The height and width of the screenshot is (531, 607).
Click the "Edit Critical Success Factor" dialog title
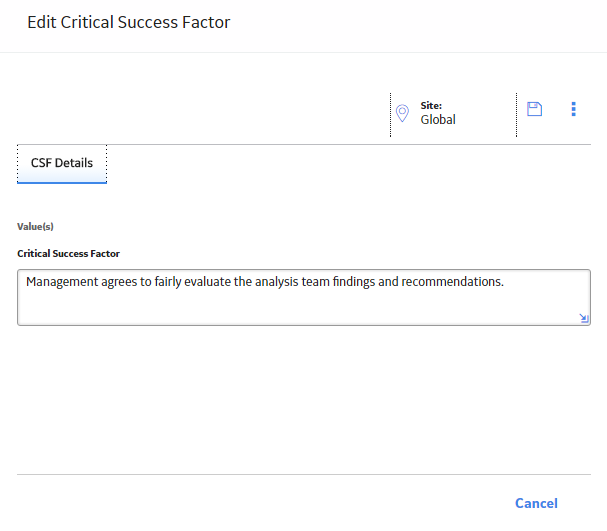point(129,22)
